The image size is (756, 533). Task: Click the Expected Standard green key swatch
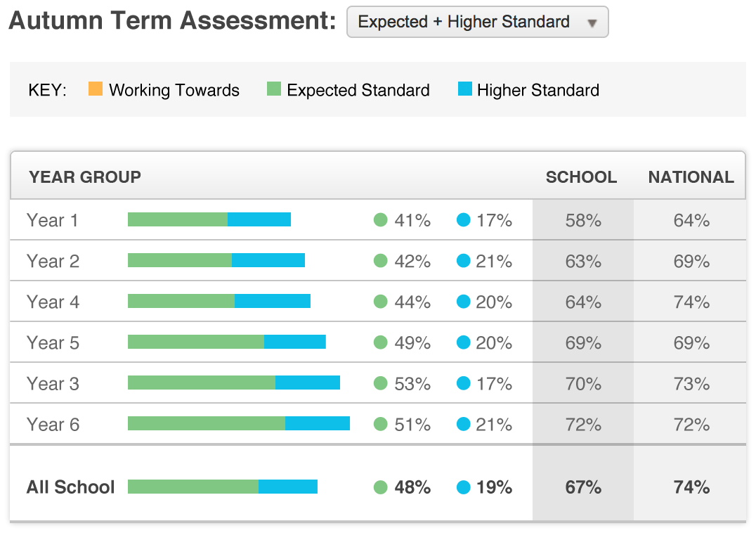tap(274, 89)
